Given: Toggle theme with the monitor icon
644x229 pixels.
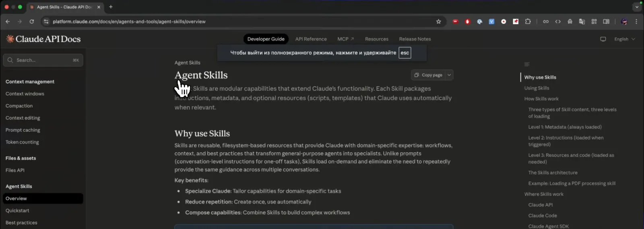Looking at the screenshot, I should (x=603, y=39).
